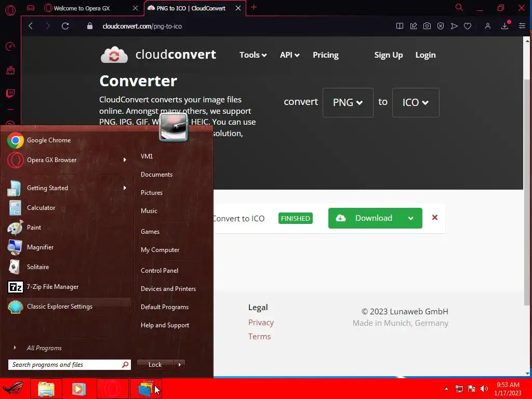This screenshot has width=532, height=399.
Task: Expand Download button arrow options
Action: tap(411, 218)
